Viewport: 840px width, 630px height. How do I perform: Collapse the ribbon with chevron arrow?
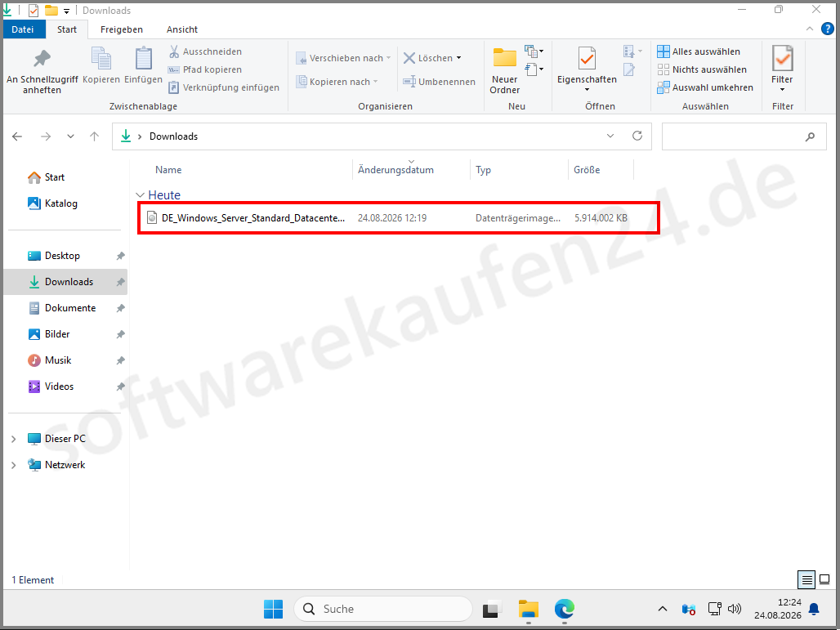[x=810, y=29]
